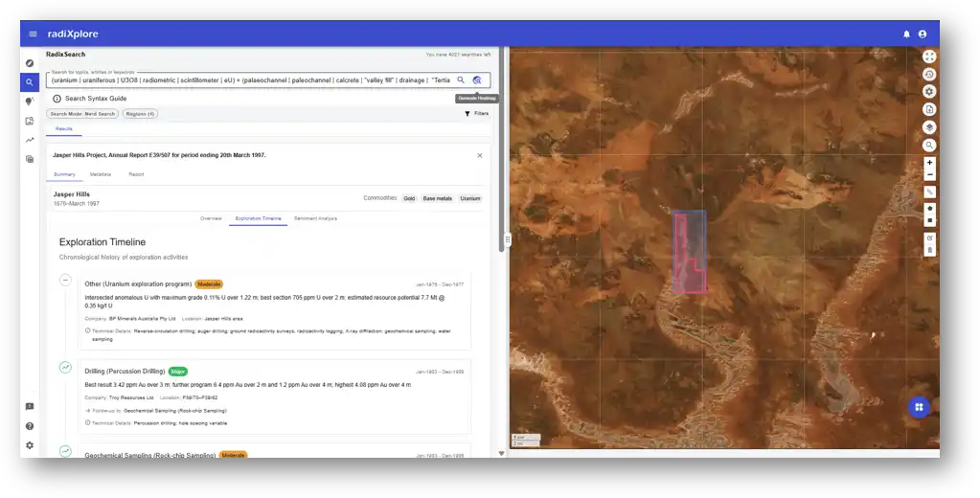Click the Generate Heatmap icon in search bar
Viewport: 980px width, 498px height.
[477, 80]
